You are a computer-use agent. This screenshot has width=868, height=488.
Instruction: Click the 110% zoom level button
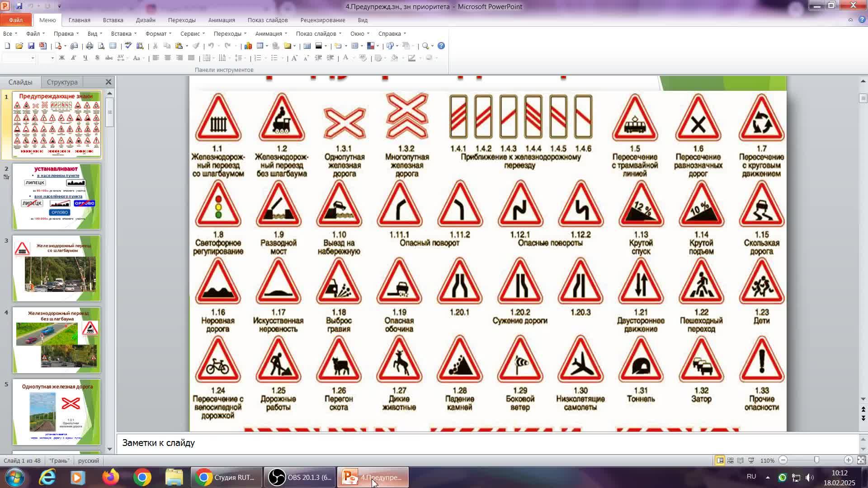767,460
